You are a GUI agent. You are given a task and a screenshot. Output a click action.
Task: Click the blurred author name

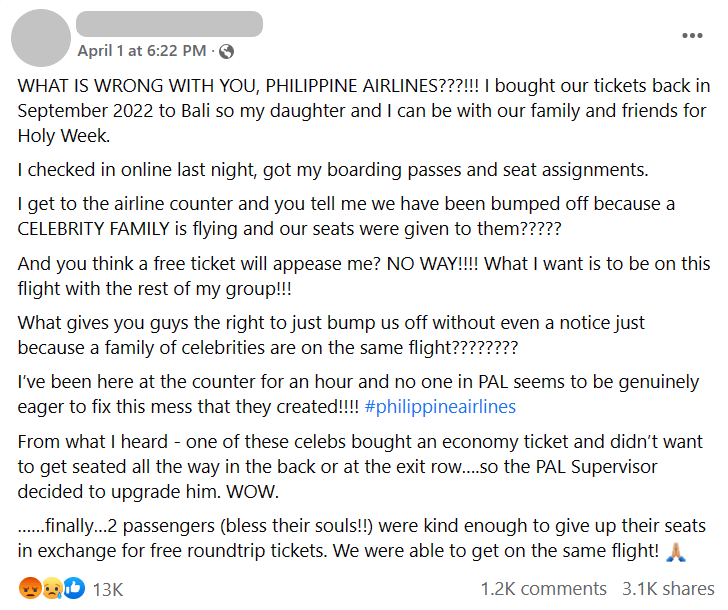coord(169,24)
